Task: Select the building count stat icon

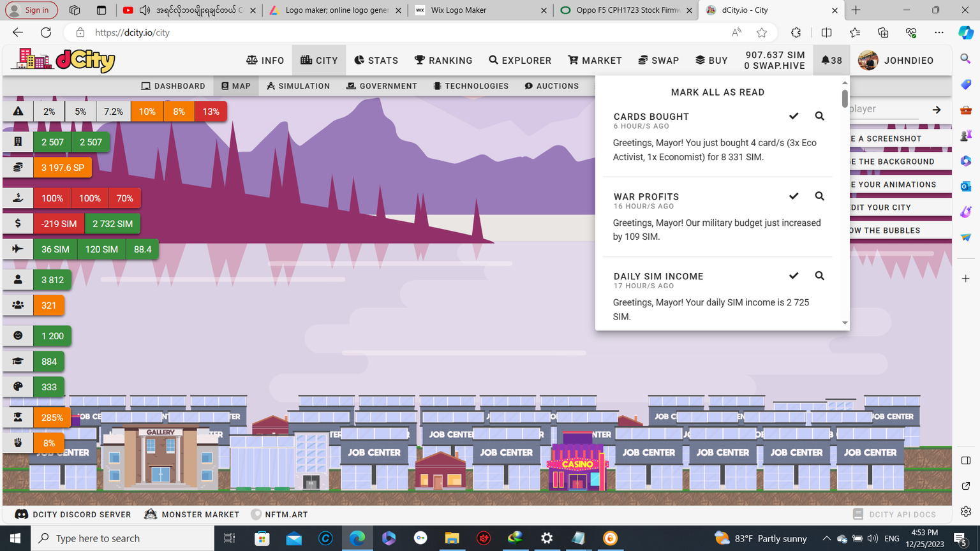Action: 18,142
